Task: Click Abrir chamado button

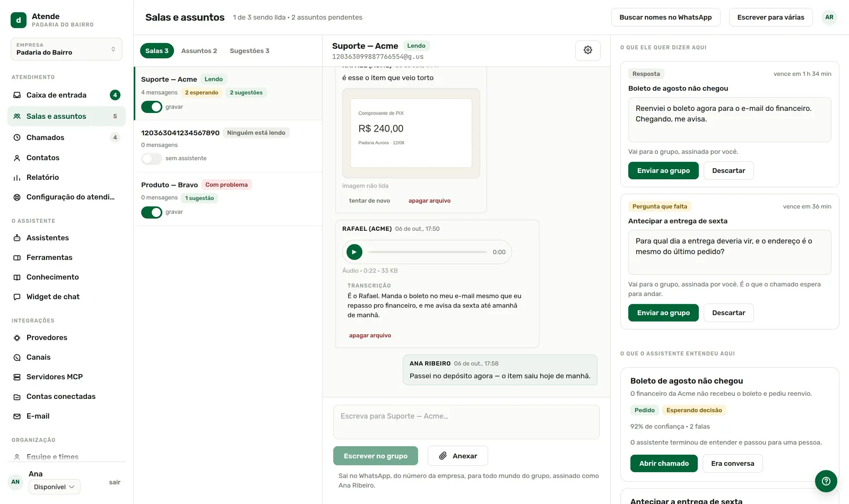Action: (664, 463)
